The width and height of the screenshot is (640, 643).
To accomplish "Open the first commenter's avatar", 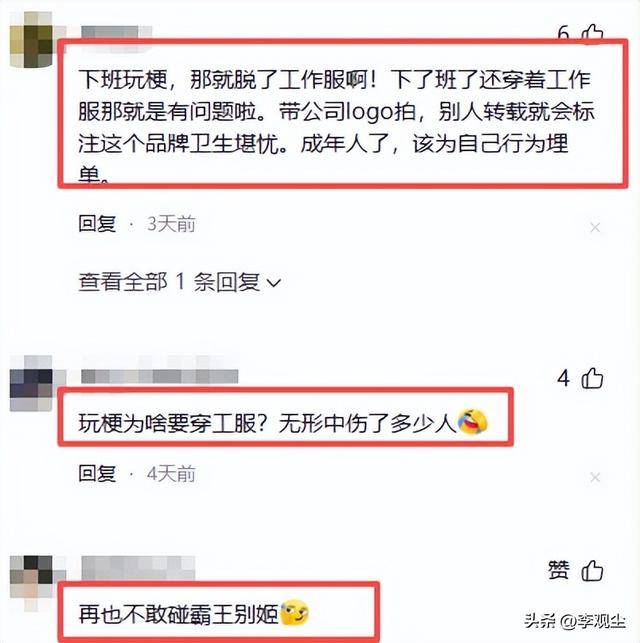I will [x=32, y=40].
